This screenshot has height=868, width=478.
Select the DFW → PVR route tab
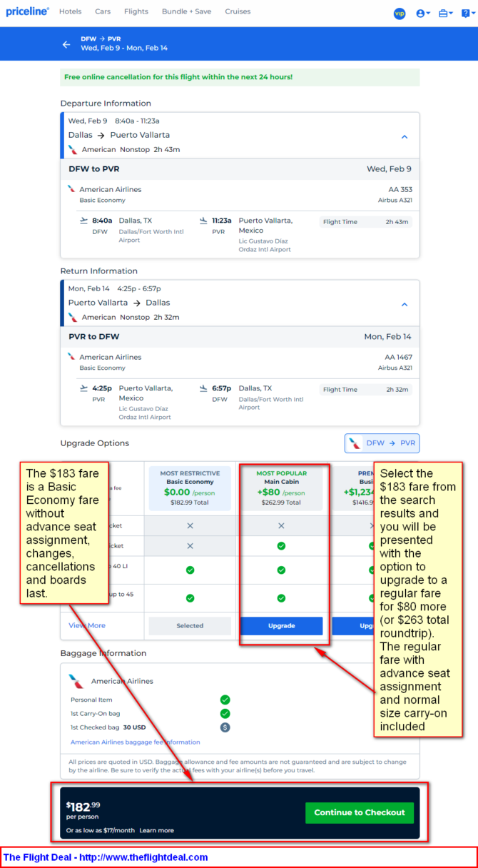pos(382,443)
